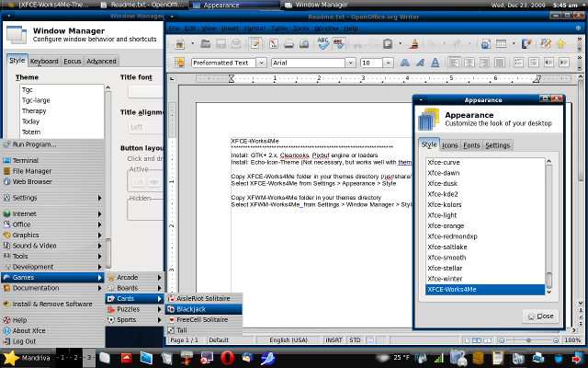Toggle Centered alignment icon
This screenshot has width=588, height=368.
point(469,63)
